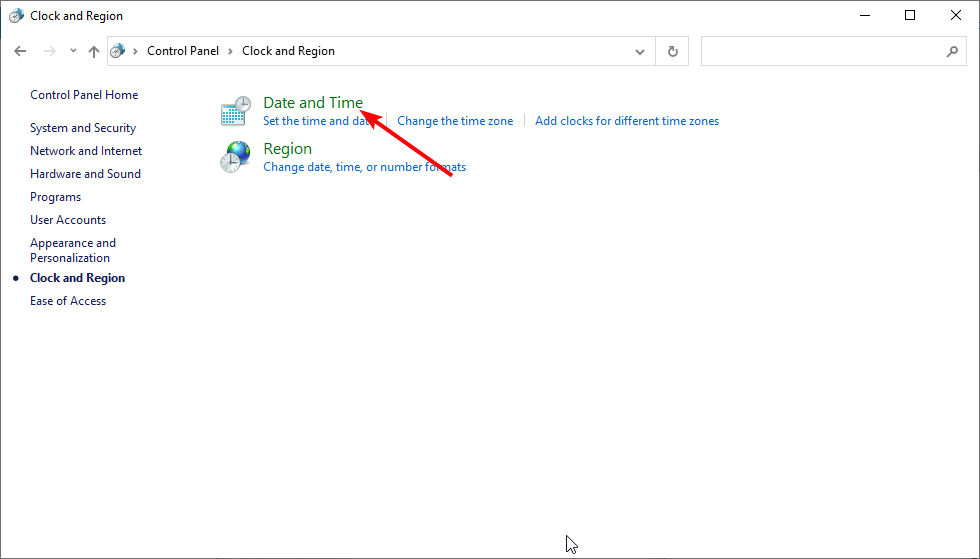Click the Control Panel icon in the address bar
This screenshot has width=980, height=559.
coord(118,51)
